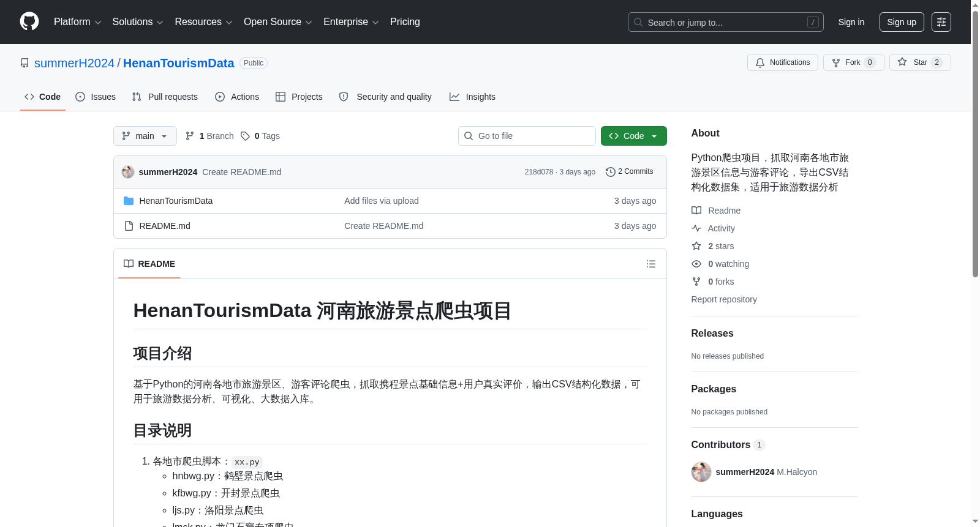Open the GitHub homepage logo
The width and height of the screenshot is (980, 527).
pyautogui.click(x=29, y=21)
